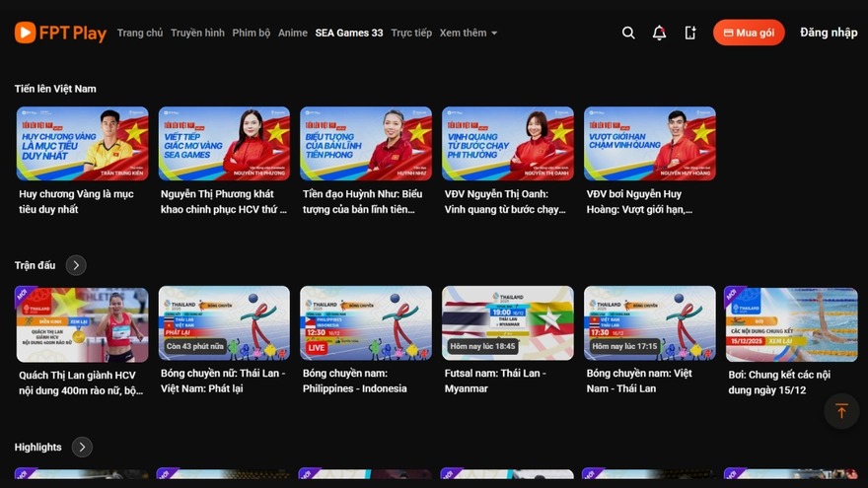868x488 pixels.
Task: Open the Truyền hình menu item
Action: point(197,33)
